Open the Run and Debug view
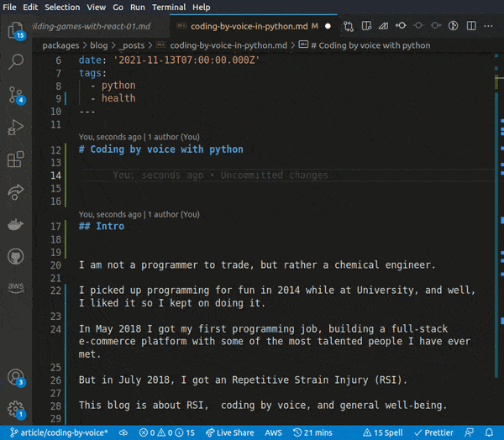Viewport: 504px width, 440px height. [x=15, y=127]
